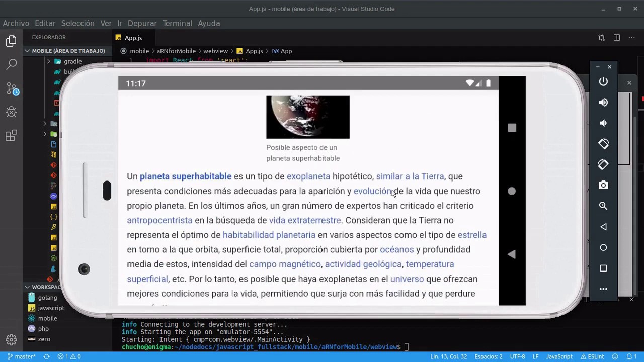
Task: Open the Ver menu
Action: tap(106, 23)
